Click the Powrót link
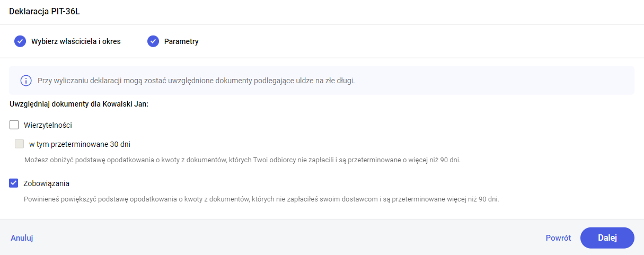This screenshot has height=255, width=644. 558,238
